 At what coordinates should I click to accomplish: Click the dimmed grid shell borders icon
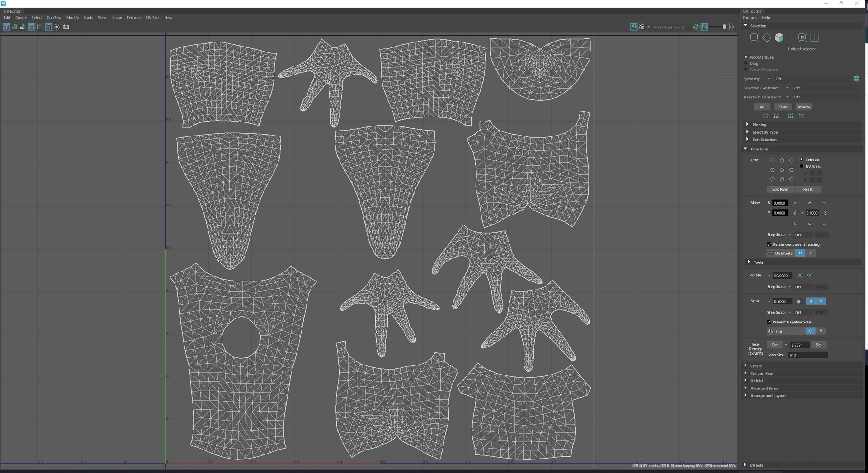click(39, 27)
